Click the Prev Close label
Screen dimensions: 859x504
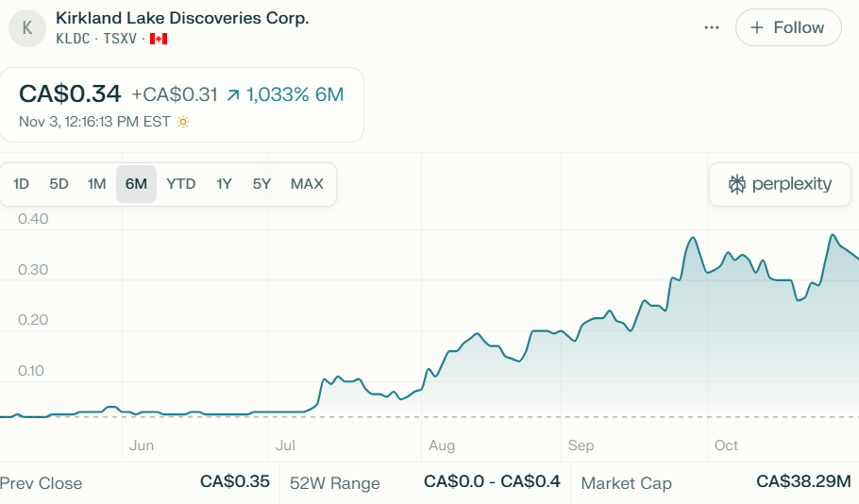point(42,483)
